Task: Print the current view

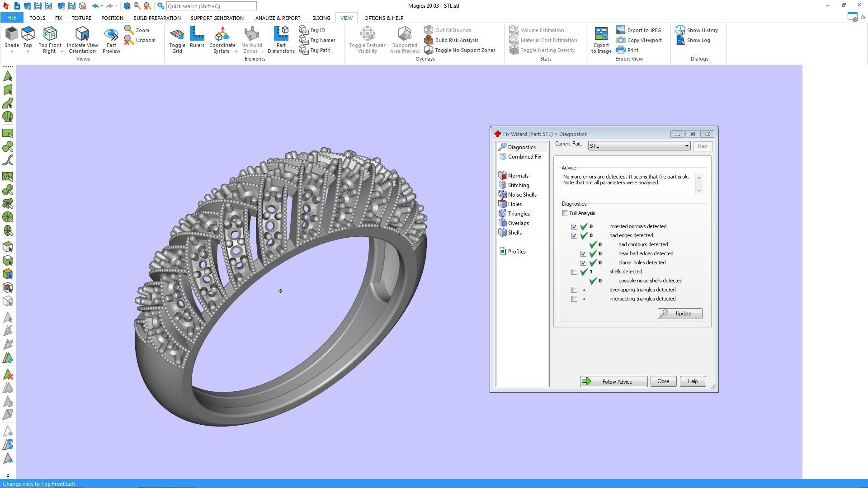Action: [627, 50]
